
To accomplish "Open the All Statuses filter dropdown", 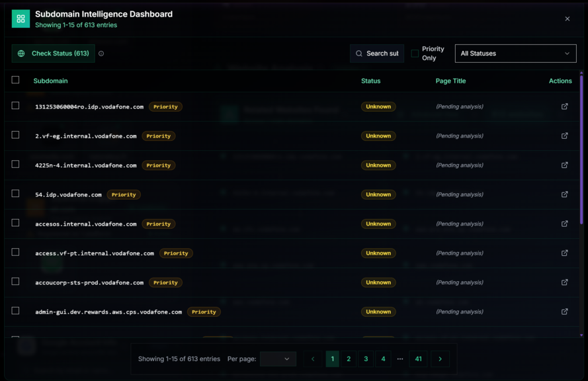I will pos(515,54).
